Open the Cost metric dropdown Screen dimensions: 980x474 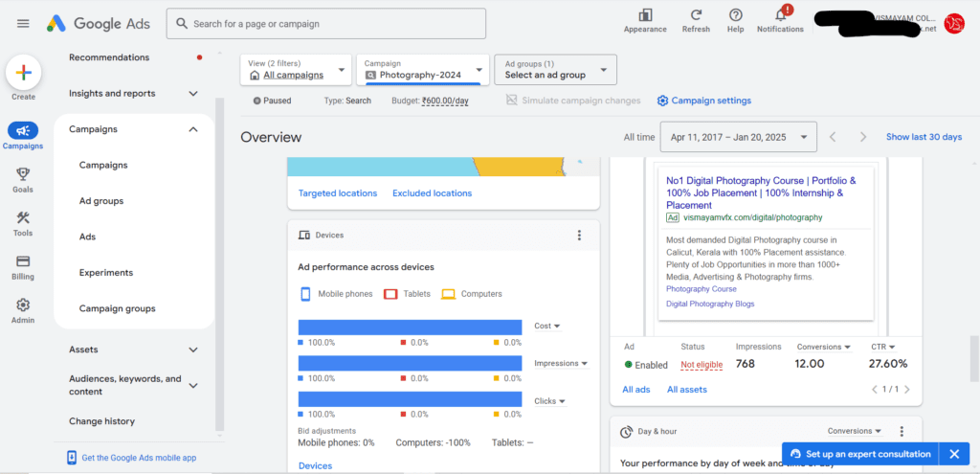547,326
